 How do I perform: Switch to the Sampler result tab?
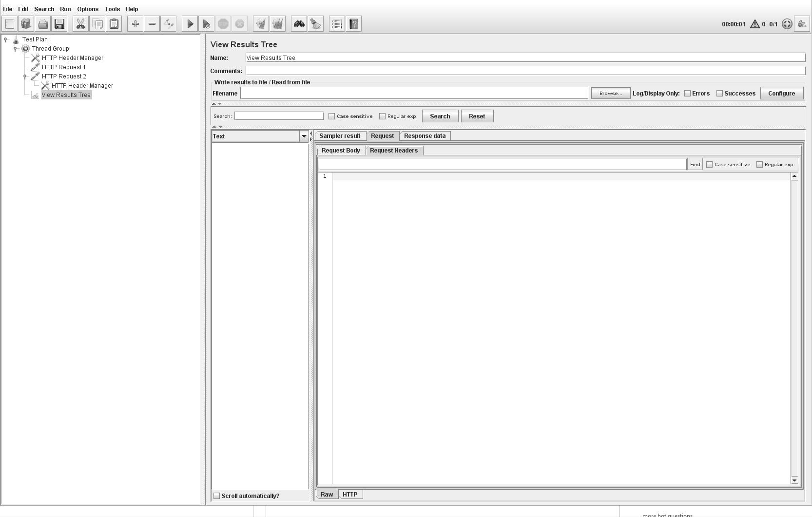[x=340, y=136]
